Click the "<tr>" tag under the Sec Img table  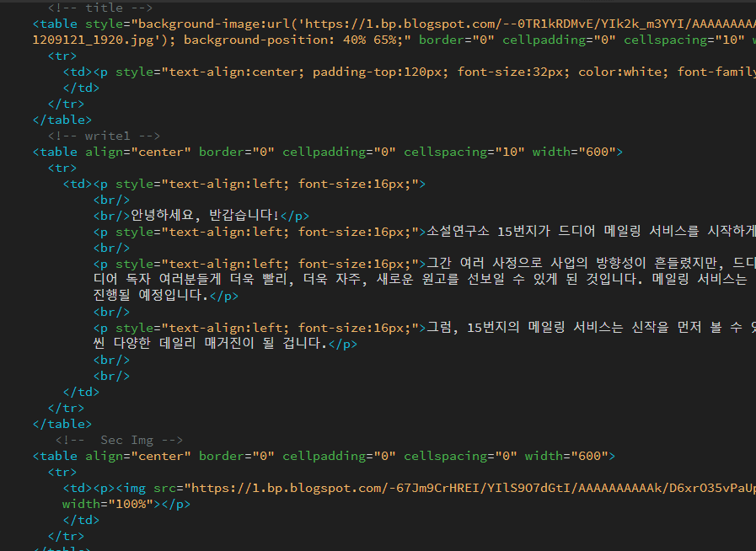(62, 472)
